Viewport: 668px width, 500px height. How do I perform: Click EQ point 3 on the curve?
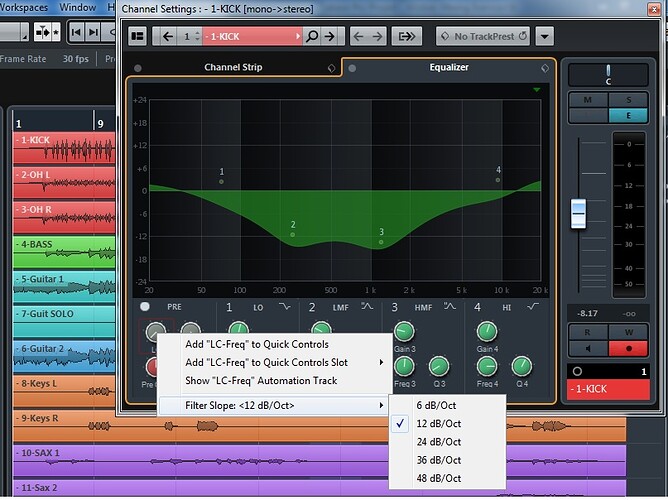[381, 242]
